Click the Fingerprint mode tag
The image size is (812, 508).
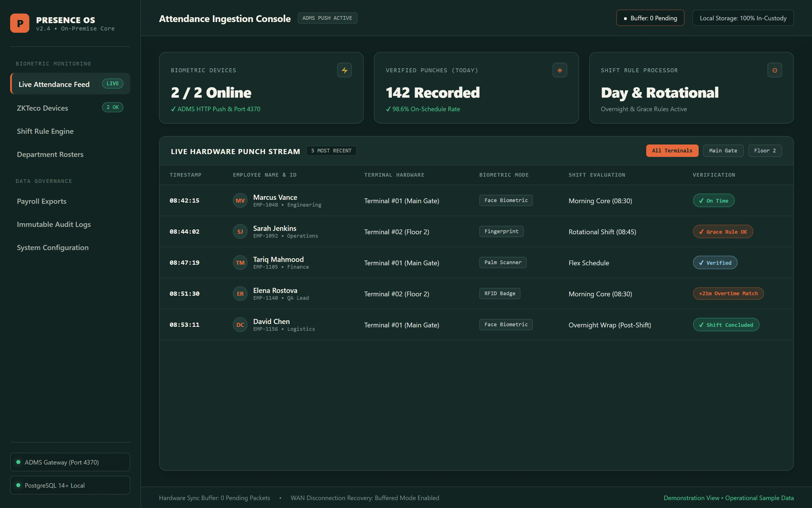pos(501,231)
